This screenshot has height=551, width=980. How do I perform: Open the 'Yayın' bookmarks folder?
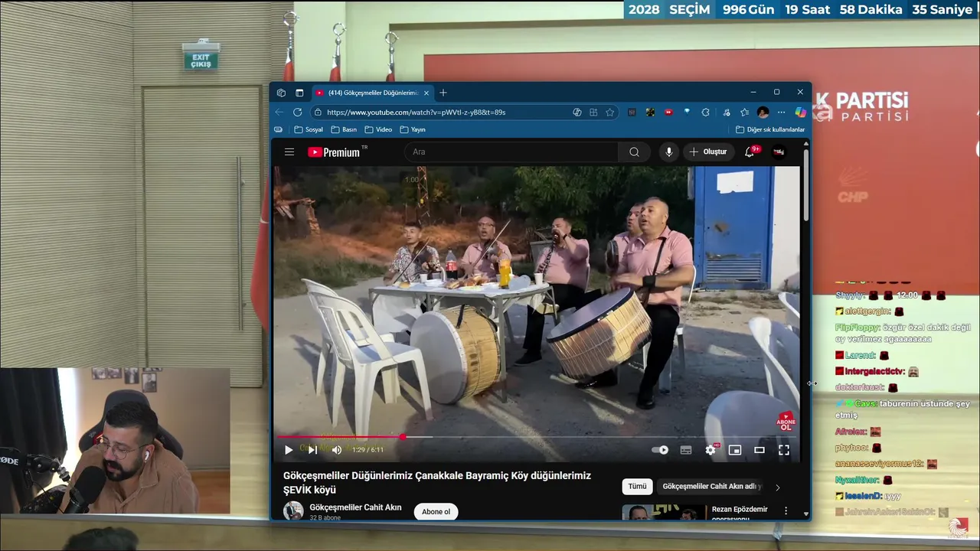click(x=413, y=129)
